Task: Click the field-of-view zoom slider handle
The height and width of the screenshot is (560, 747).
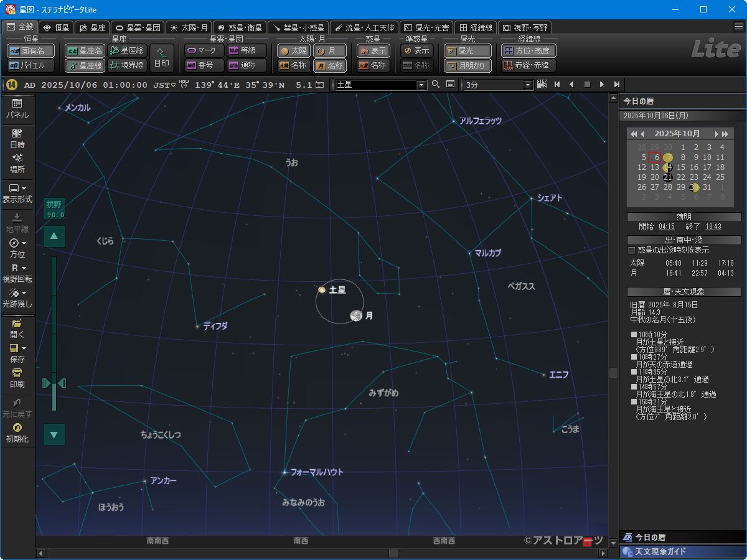Action: pos(54,383)
